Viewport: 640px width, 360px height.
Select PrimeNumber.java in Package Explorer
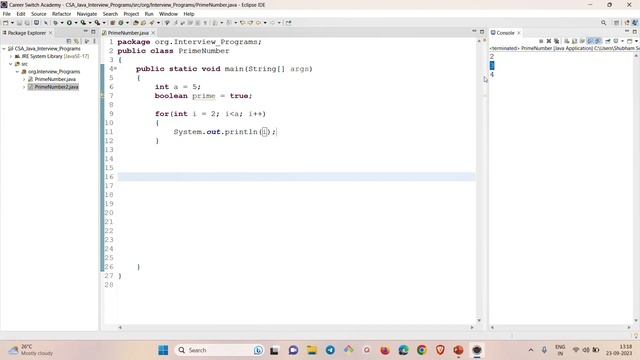pos(55,79)
